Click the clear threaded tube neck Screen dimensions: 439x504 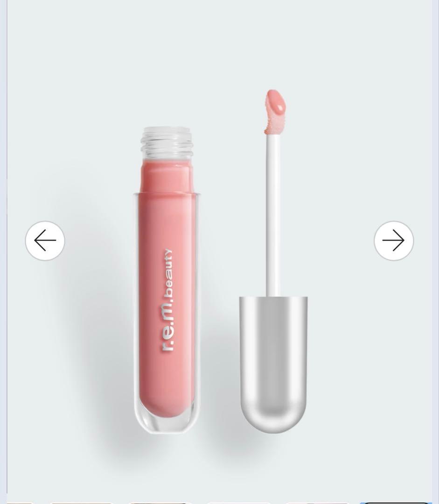pyautogui.click(x=167, y=142)
